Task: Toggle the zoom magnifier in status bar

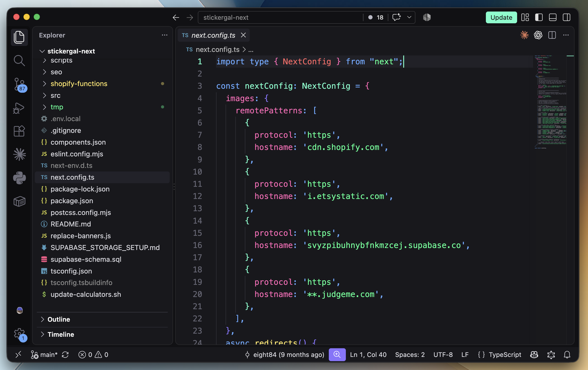Action: [x=337, y=355]
